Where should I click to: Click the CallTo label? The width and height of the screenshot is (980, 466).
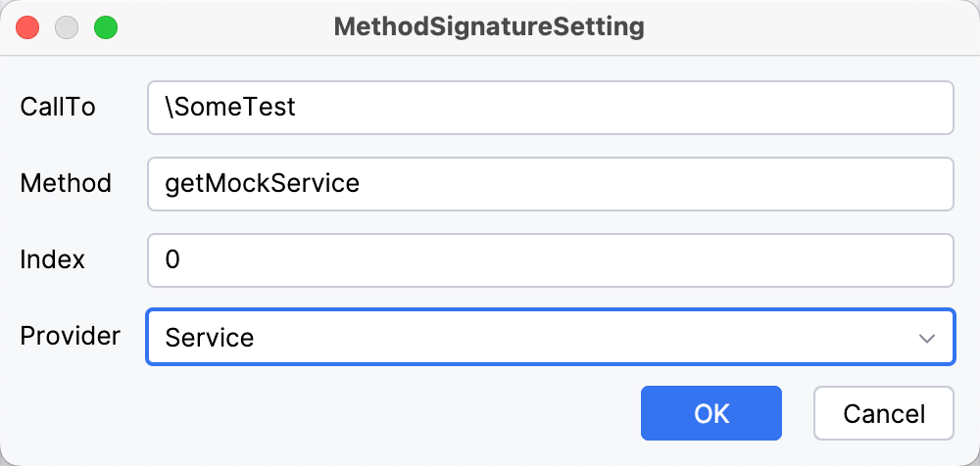58,107
